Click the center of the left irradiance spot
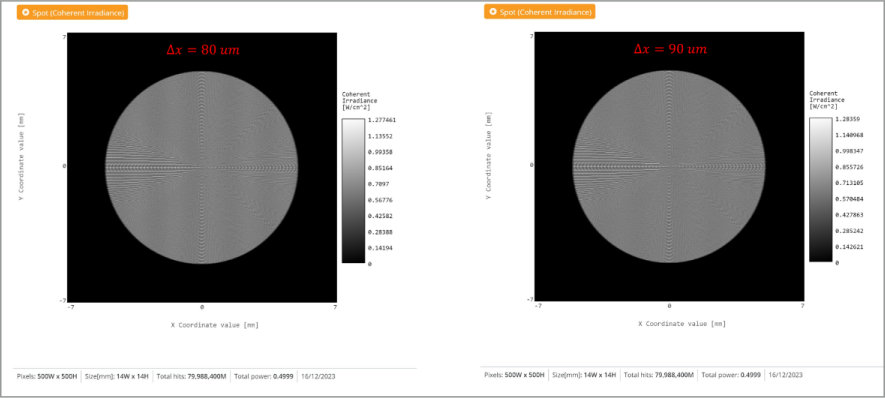Image resolution: width=885 pixels, height=398 pixels. coord(202,167)
